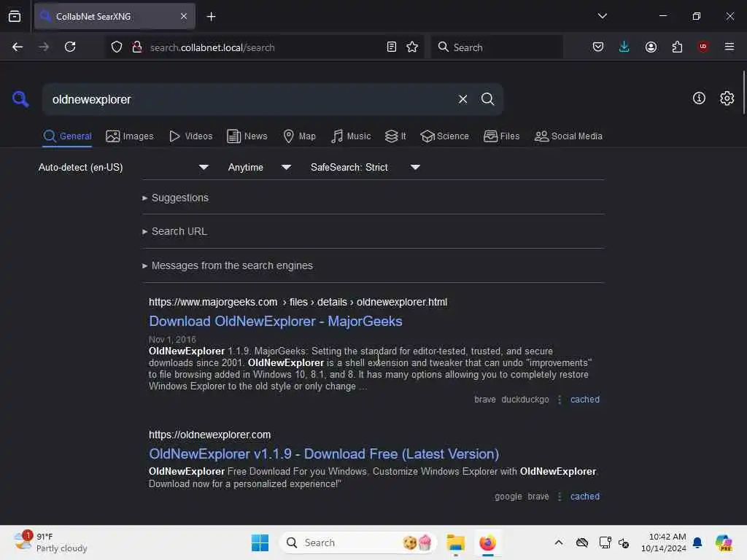Open Anytime time range dropdown
Screen dimensions: 747x560
[x=260, y=167]
